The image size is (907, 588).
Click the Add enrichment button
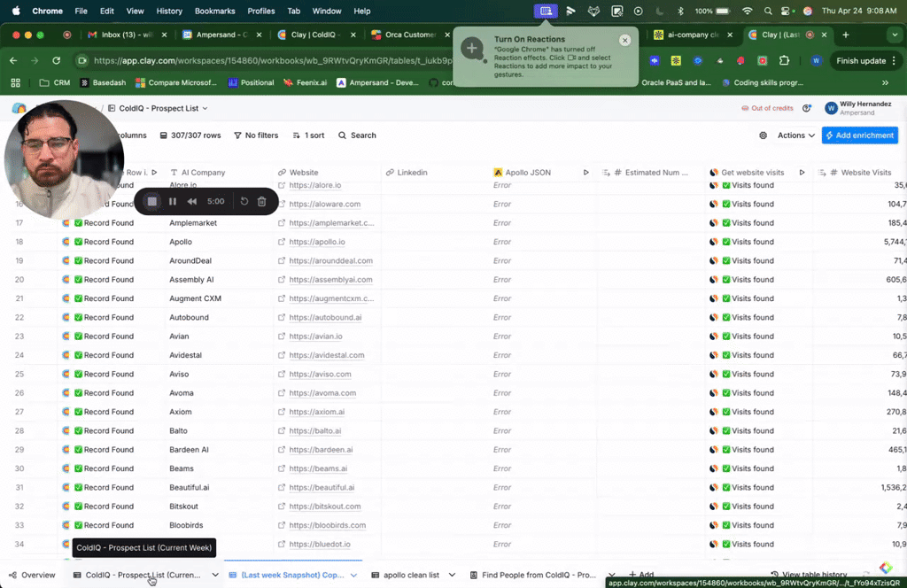pyautogui.click(x=859, y=135)
